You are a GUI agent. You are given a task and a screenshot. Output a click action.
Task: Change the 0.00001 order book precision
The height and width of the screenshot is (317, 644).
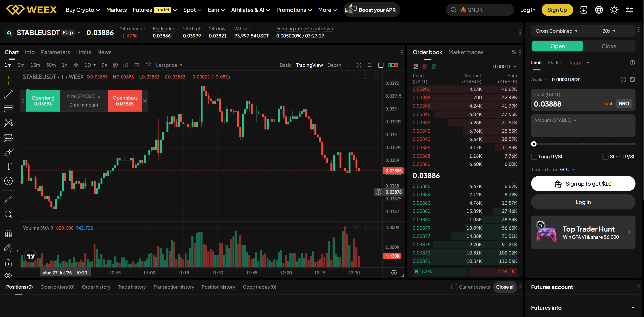(x=504, y=67)
